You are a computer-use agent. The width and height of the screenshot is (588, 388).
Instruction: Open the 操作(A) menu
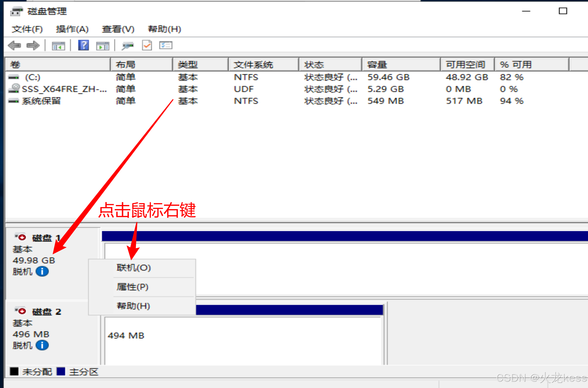pos(72,29)
